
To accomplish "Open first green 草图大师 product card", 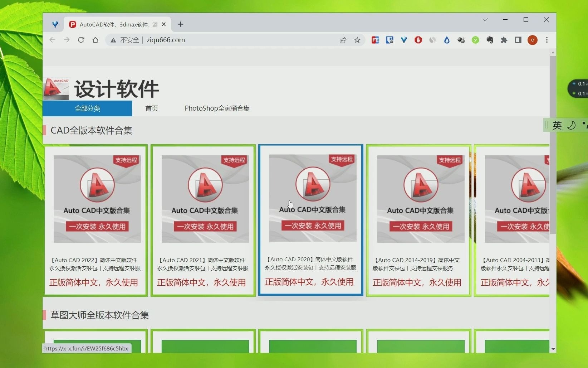I will [x=96, y=342].
